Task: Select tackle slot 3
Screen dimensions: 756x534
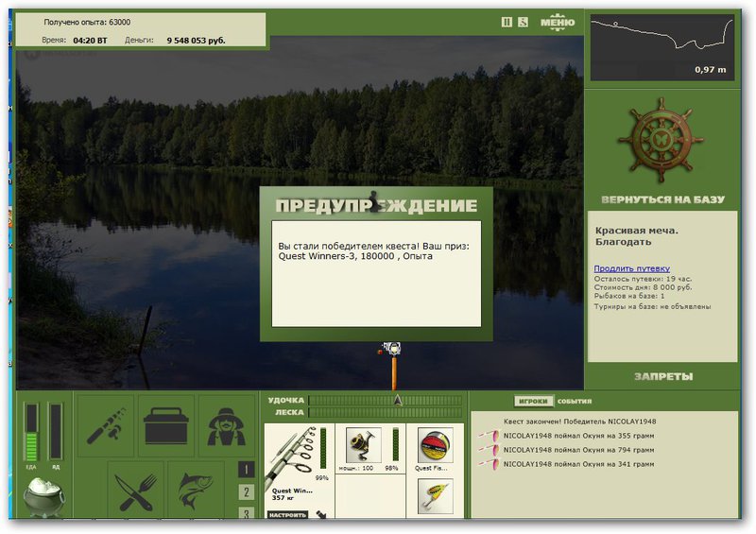Action: pos(247,513)
